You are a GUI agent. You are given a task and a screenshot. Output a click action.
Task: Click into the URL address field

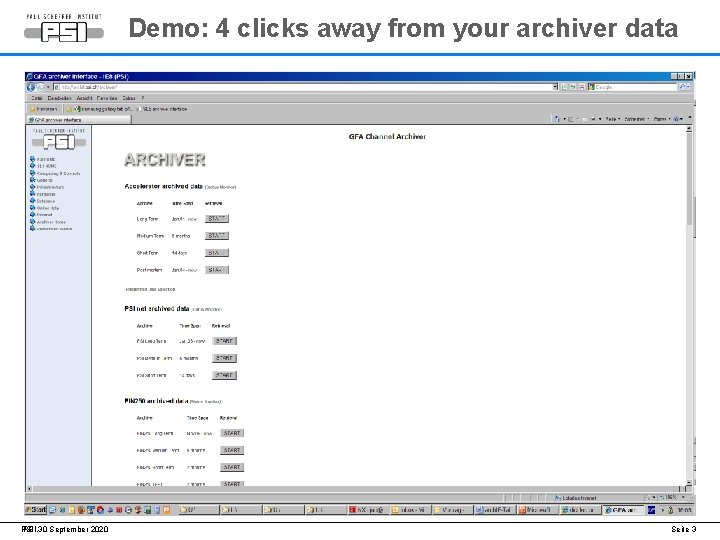(303, 87)
